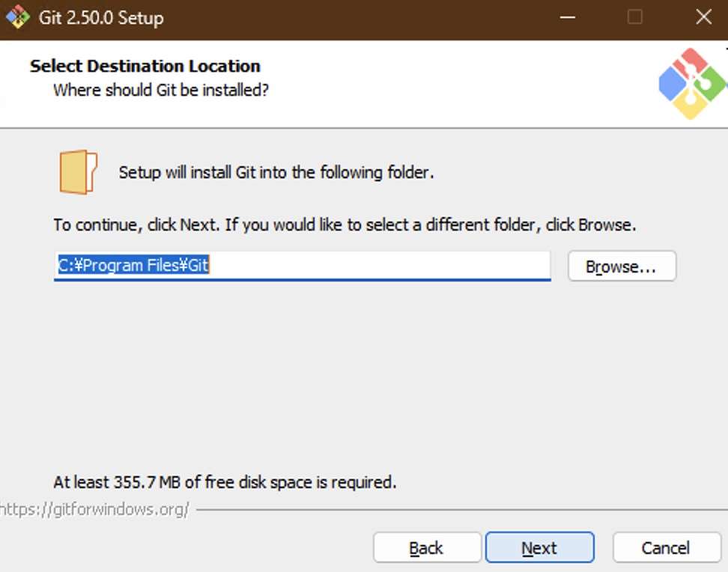Image resolution: width=728 pixels, height=572 pixels.
Task: Click the destination folder path field
Action: pos(303,266)
